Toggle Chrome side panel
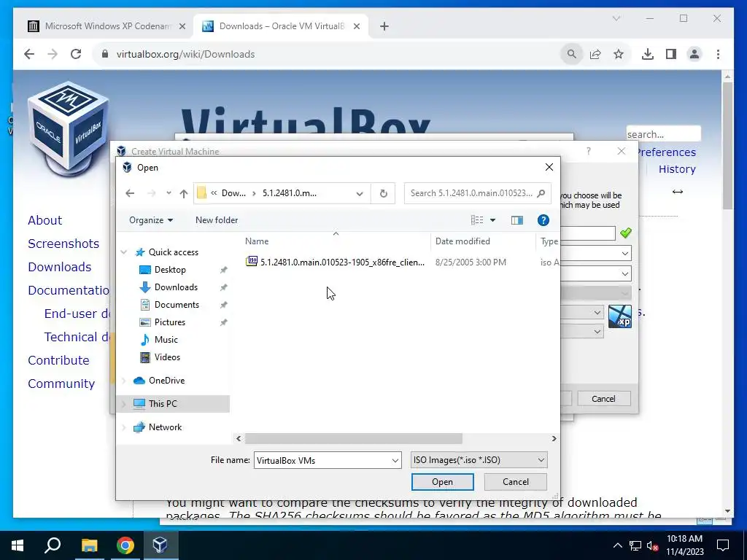Screen dimensions: 747x560 coord(671,54)
